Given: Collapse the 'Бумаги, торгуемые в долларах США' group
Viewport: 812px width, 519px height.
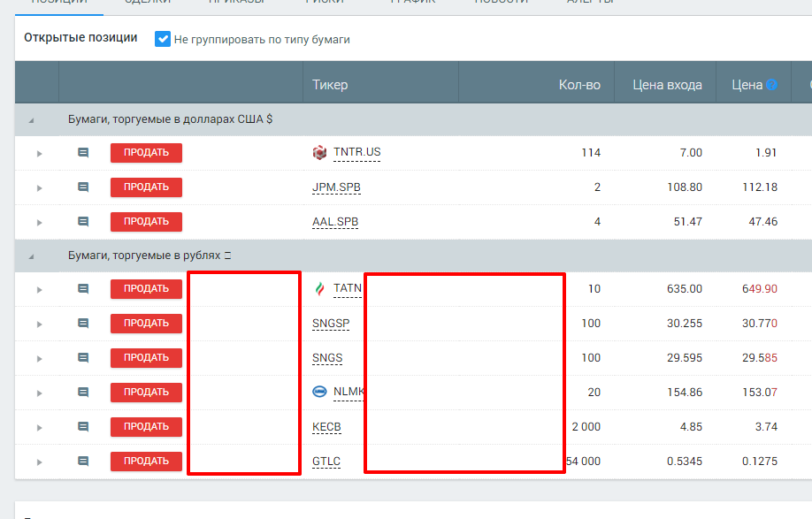Looking at the screenshot, I should pos(31,120).
